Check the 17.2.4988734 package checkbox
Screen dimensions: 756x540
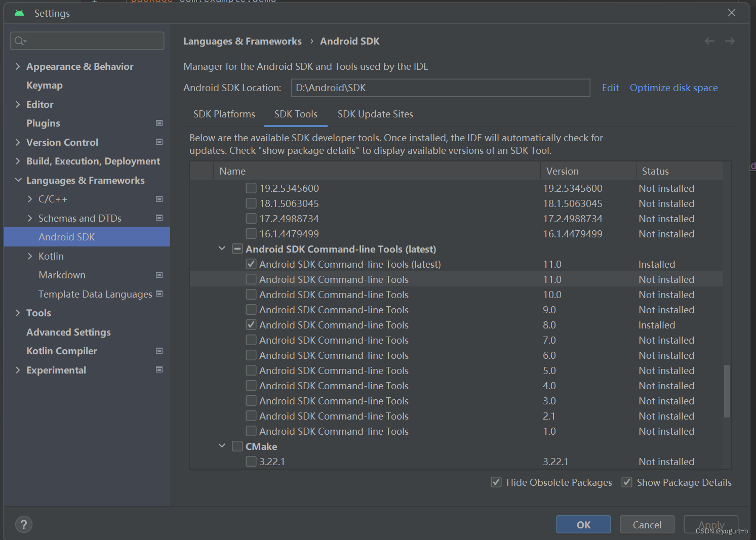[x=251, y=219]
